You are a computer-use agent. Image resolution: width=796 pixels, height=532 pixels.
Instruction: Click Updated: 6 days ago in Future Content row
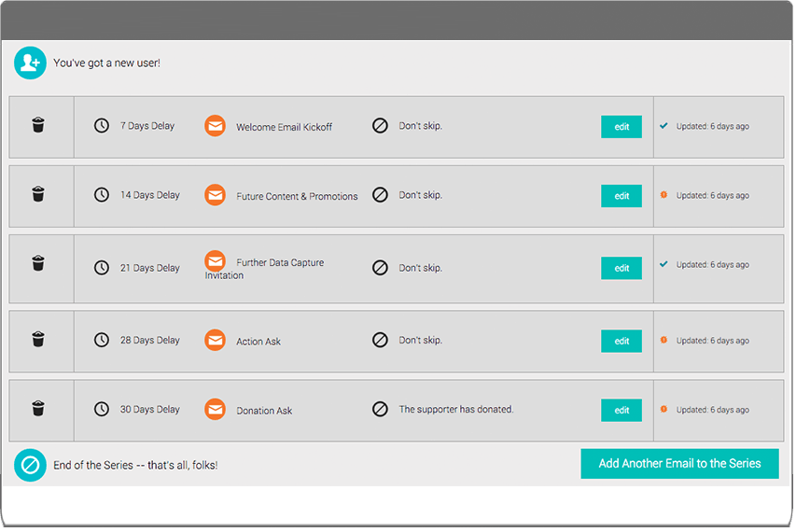(713, 195)
